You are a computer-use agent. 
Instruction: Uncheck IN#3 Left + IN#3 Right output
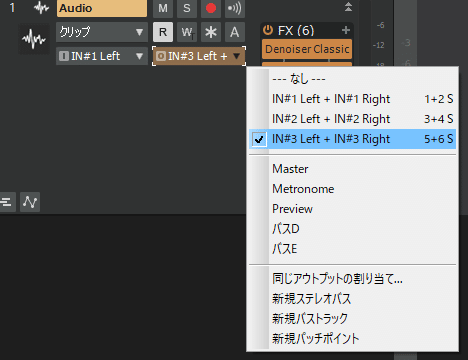point(352,139)
